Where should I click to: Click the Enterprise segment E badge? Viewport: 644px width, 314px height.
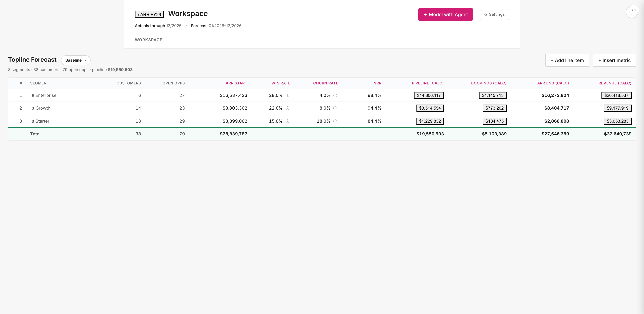coord(33,96)
